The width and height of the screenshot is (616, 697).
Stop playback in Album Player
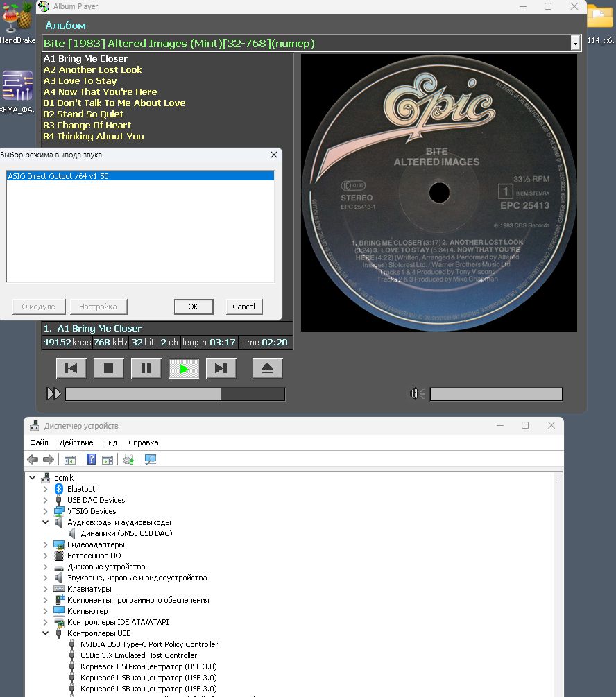click(108, 368)
